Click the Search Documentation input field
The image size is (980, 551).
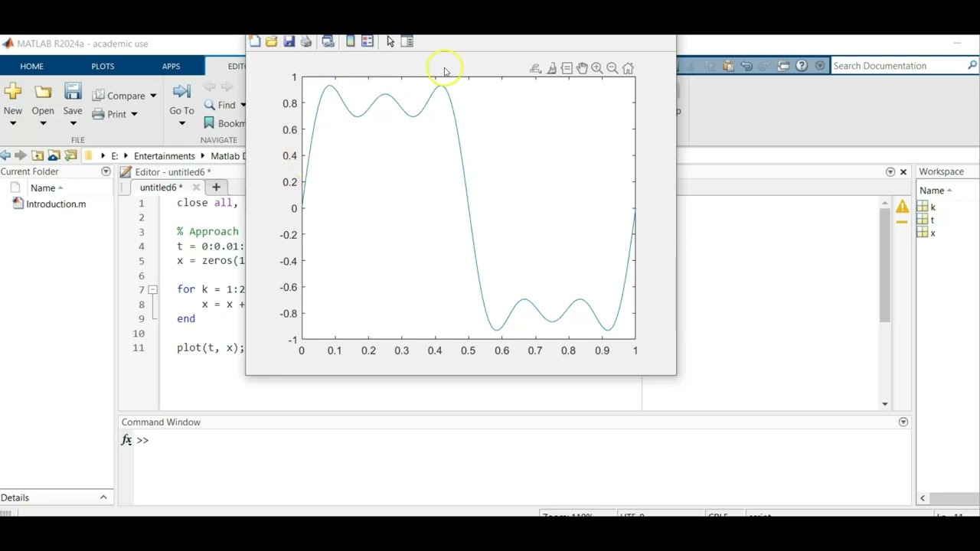[897, 66]
